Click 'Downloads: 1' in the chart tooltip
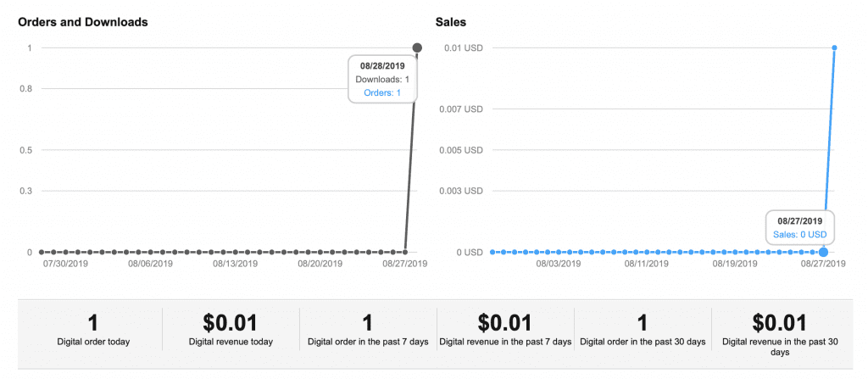Screen dimensions: 868x379 point(382,79)
